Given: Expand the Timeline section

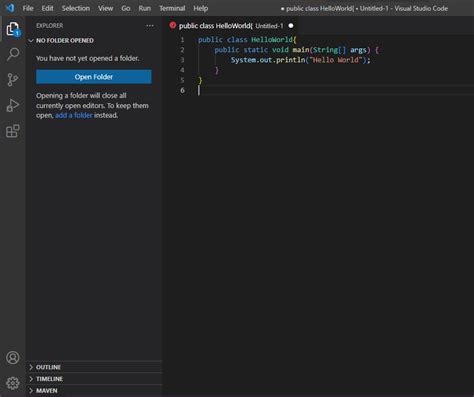Looking at the screenshot, I should coord(94,379).
